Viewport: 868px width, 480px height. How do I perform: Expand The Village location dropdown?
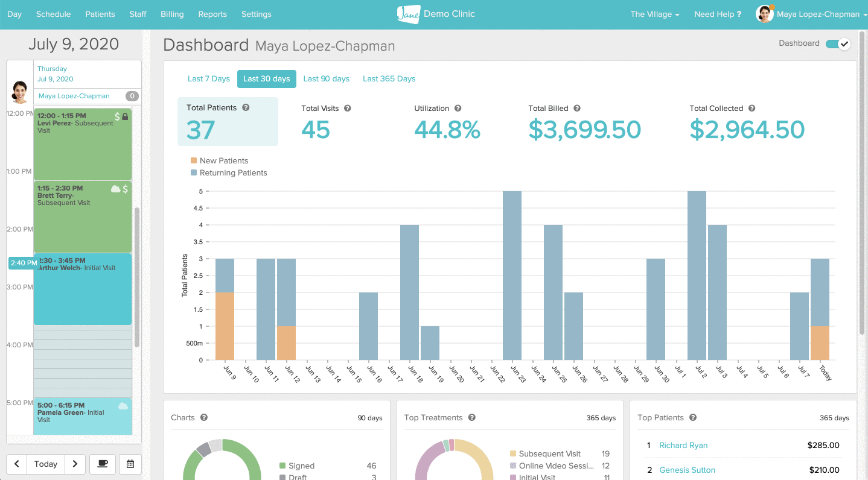pyautogui.click(x=655, y=14)
